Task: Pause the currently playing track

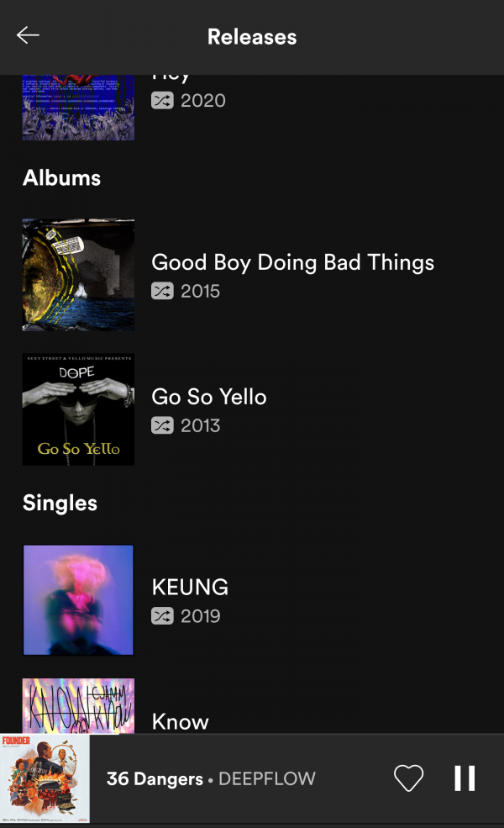Action: click(x=465, y=778)
